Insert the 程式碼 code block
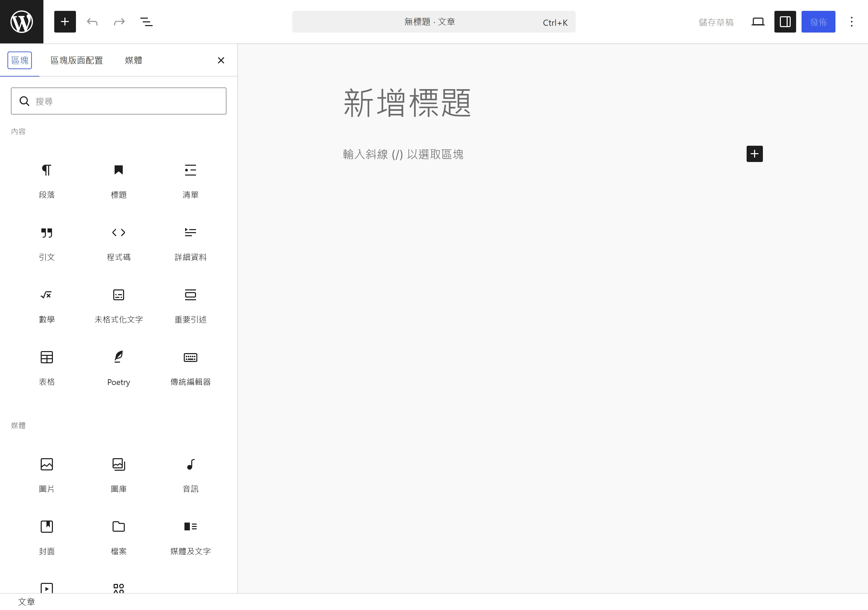The image size is (868, 610). pos(119,244)
